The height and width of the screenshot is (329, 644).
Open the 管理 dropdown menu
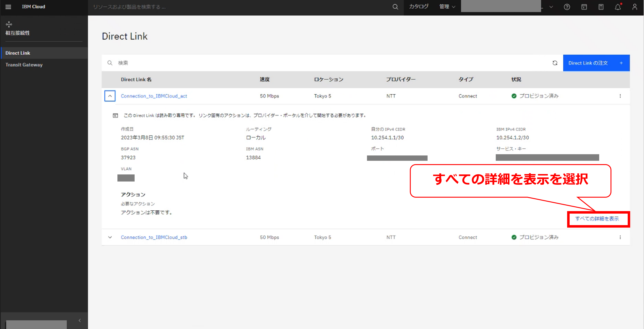click(x=447, y=7)
